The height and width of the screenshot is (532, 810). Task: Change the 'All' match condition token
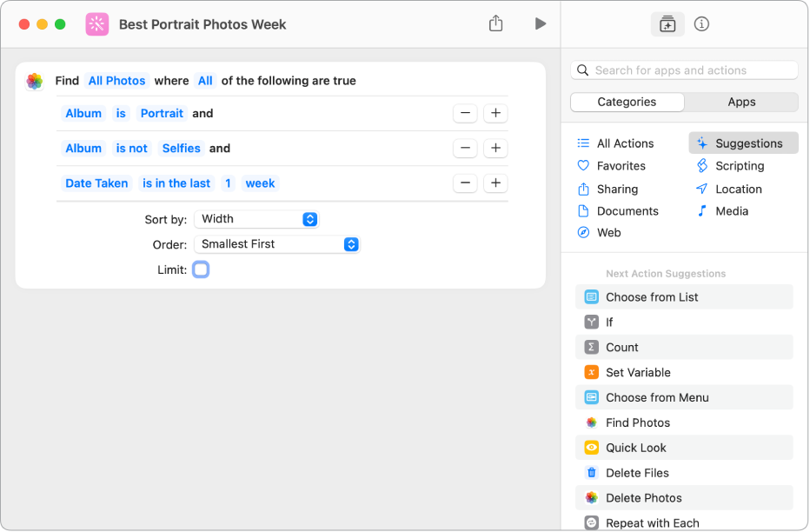pos(205,81)
